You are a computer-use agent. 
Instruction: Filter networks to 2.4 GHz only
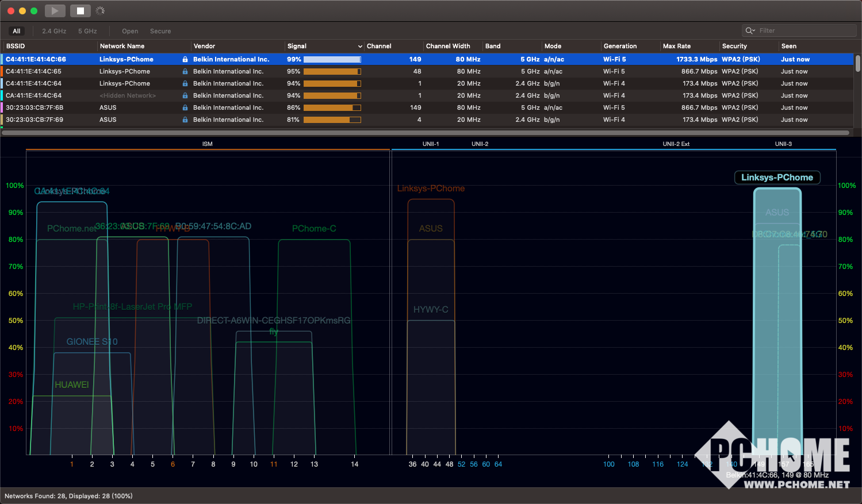54,31
